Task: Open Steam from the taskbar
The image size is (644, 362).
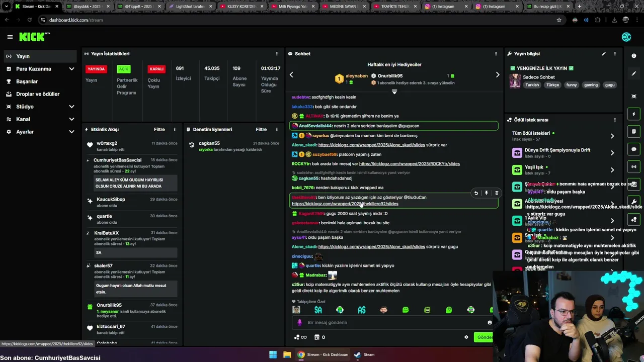Action: pos(364,354)
